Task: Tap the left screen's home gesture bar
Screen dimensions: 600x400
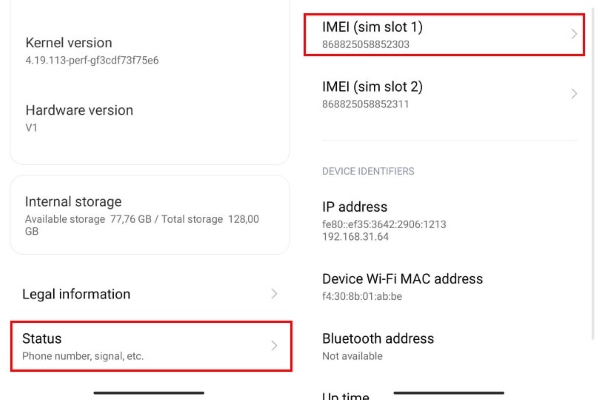Action: pyautogui.click(x=149, y=392)
